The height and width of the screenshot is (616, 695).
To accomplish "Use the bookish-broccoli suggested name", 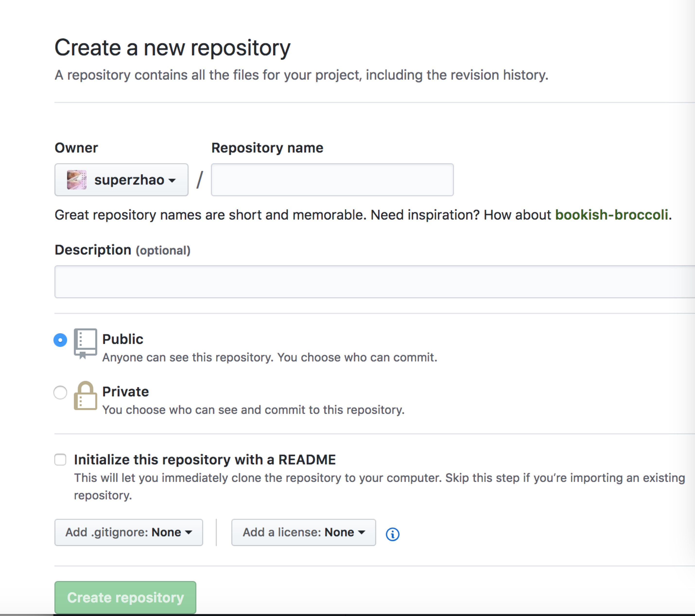I will [611, 215].
